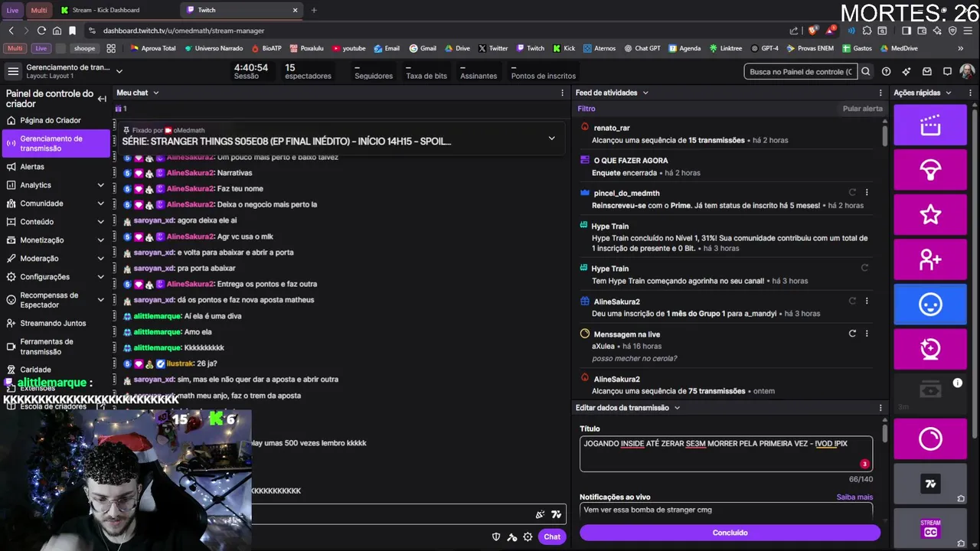This screenshot has width=980, height=551.
Task: Expand the Analytics sidebar section
Action: click(100, 185)
